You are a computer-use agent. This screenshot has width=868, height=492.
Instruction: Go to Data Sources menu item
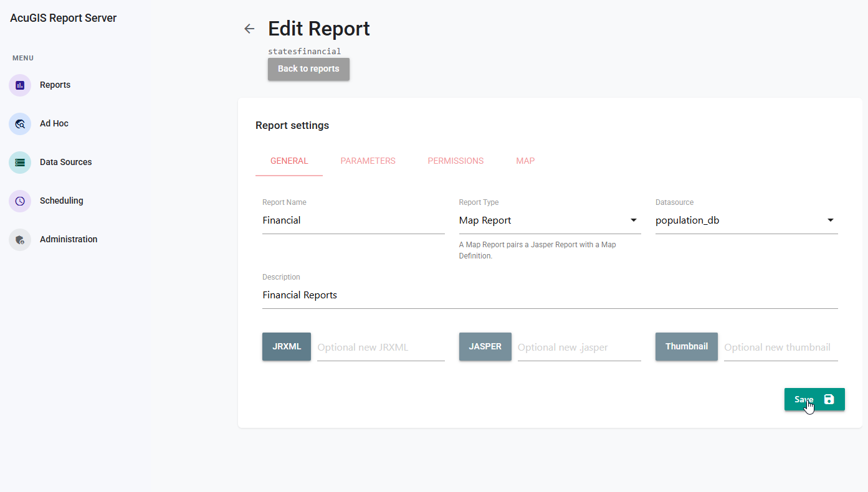click(65, 163)
